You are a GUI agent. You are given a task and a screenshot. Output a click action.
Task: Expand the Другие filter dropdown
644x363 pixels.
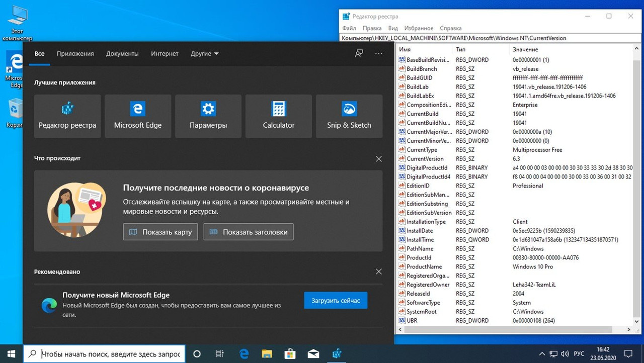click(204, 53)
